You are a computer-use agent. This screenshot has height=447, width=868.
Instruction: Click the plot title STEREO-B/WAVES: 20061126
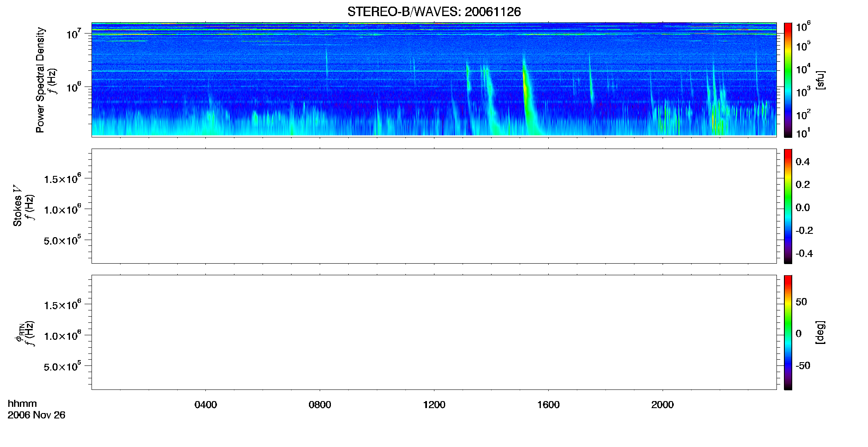coord(434,12)
